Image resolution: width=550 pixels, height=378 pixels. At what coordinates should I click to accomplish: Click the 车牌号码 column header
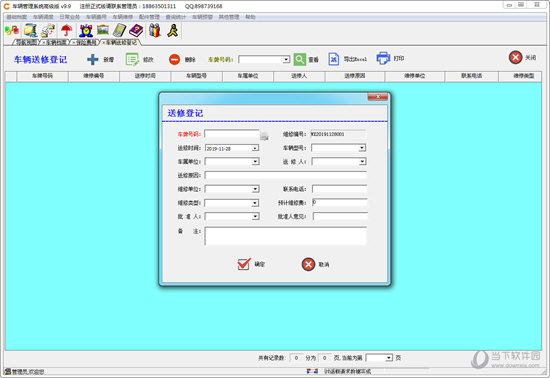pyautogui.click(x=42, y=76)
